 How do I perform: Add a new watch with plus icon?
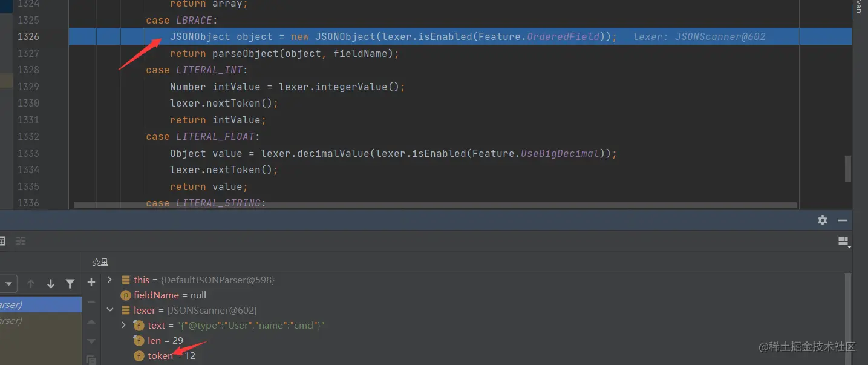[x=91, y=282]
